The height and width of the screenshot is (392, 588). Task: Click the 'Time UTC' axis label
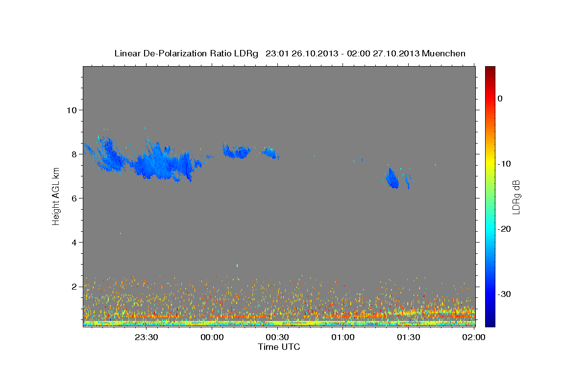[x=279, y=347]
